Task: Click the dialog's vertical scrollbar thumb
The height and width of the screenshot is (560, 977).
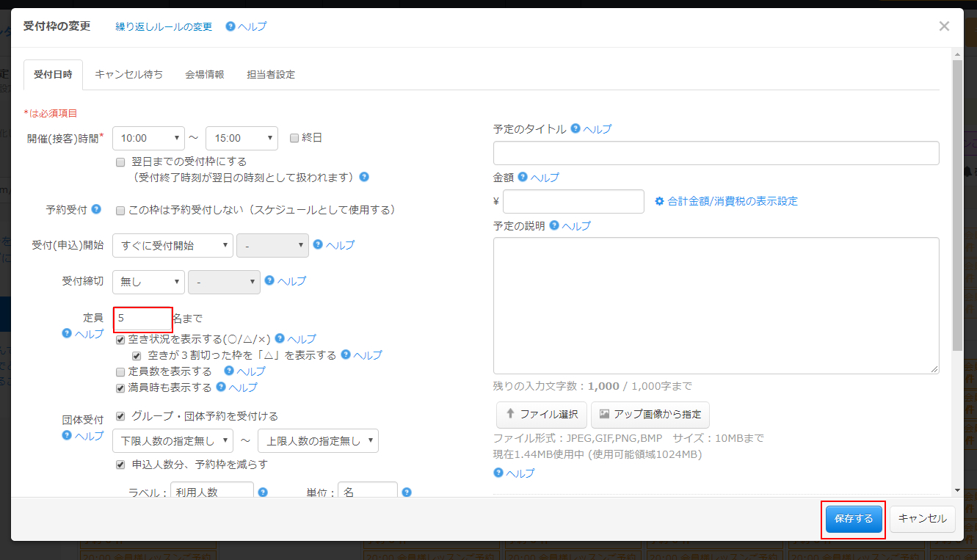Action: pyautogui.click(x=957, y=206)
